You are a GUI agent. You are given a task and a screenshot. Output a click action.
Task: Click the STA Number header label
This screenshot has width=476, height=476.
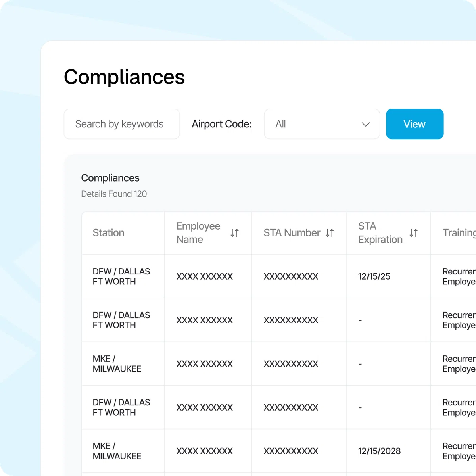[x=292, y=233]
